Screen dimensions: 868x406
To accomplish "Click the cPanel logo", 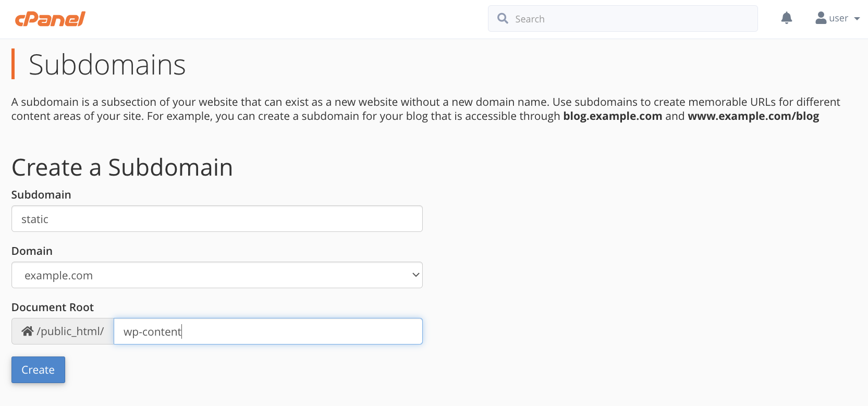I will 50,19.
